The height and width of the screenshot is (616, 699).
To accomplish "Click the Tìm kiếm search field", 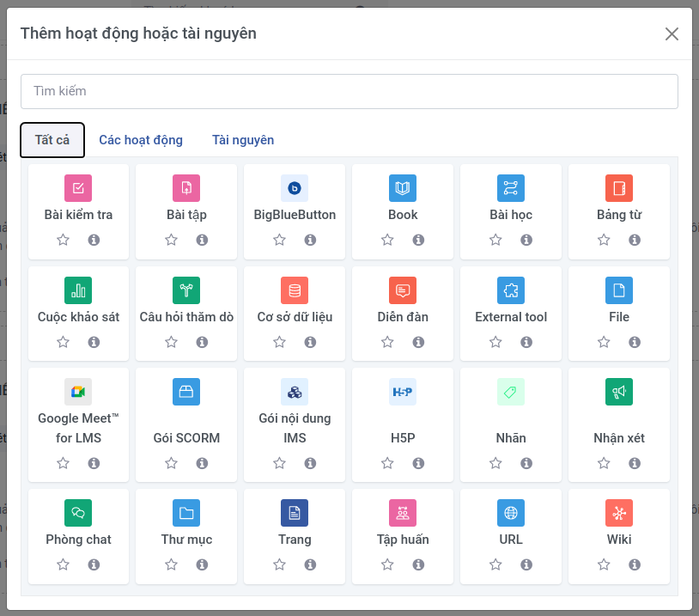I will coord(349,91).
